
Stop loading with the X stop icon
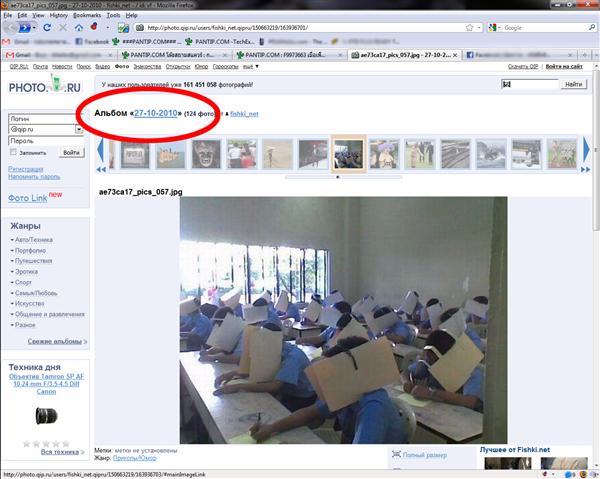click(63, 28)
